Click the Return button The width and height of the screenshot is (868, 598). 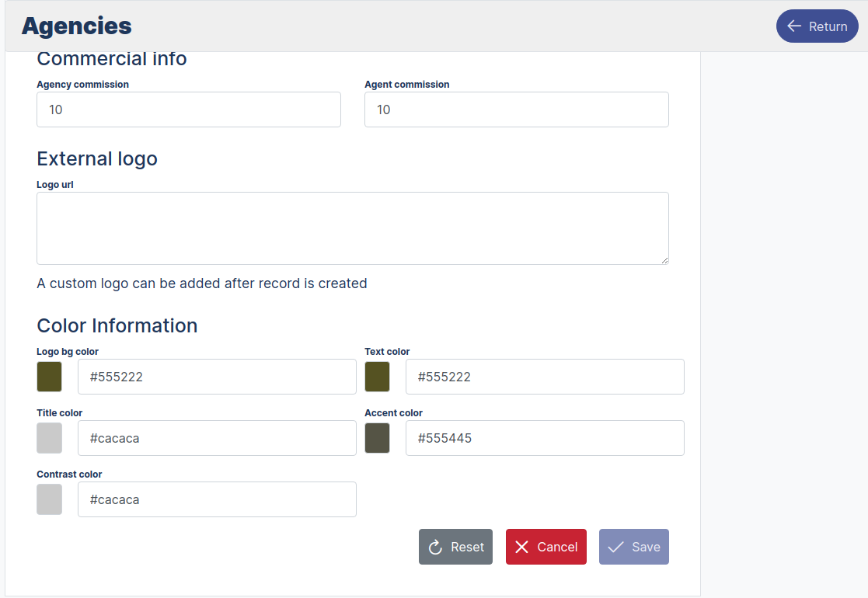point(817,26)
